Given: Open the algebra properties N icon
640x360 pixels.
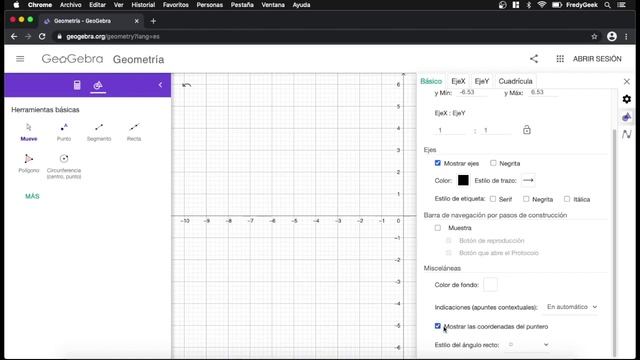Looking at the screenshot, I should click(627, 134).
